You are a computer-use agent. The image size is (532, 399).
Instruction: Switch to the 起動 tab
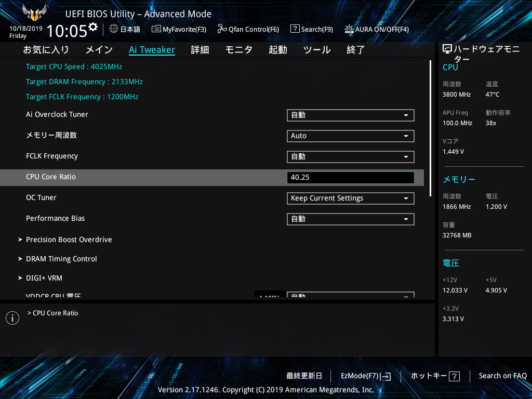pyautogui.click(x=278, y=50)
